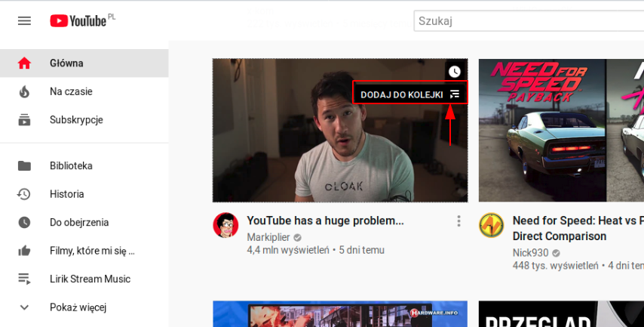Click the Lirik Stream Music playlist icon

(24, 279)
